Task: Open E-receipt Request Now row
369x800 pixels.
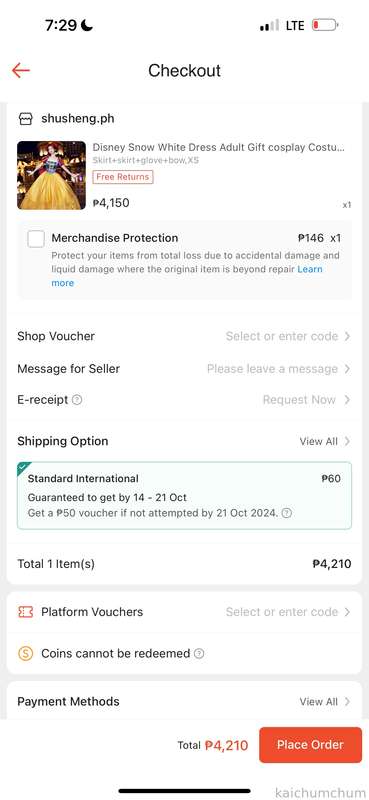Action: pyautogui.click(x=184, y=400)
